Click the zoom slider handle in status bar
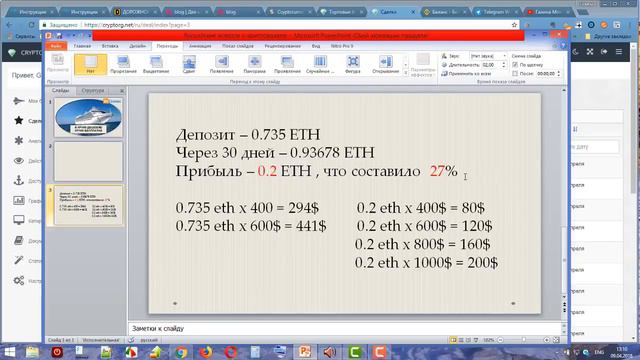The width and height of the screenshot is (640, 360). coord(524,340)
